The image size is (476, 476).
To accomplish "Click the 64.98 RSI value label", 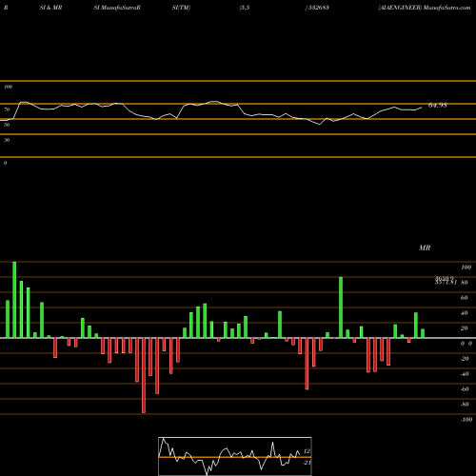I will 438,106.
